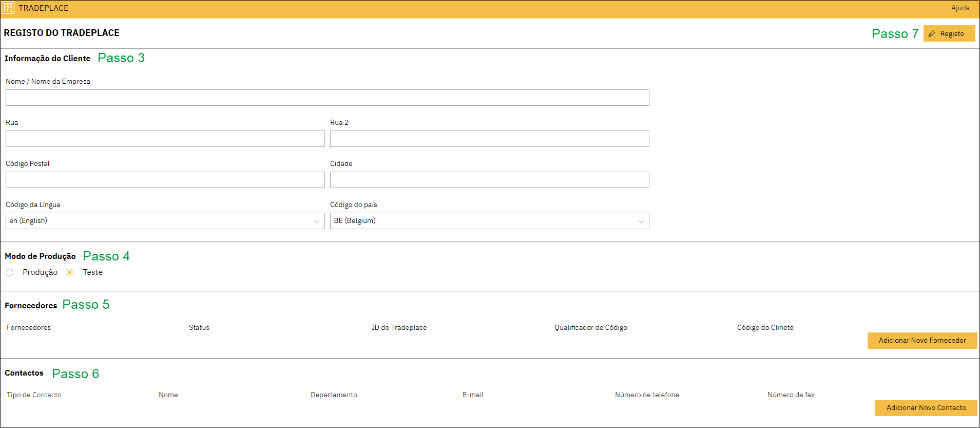This screenshot has height=428, width=980.
Task: Click the Modo de Produção section heading
Action: 40,256
